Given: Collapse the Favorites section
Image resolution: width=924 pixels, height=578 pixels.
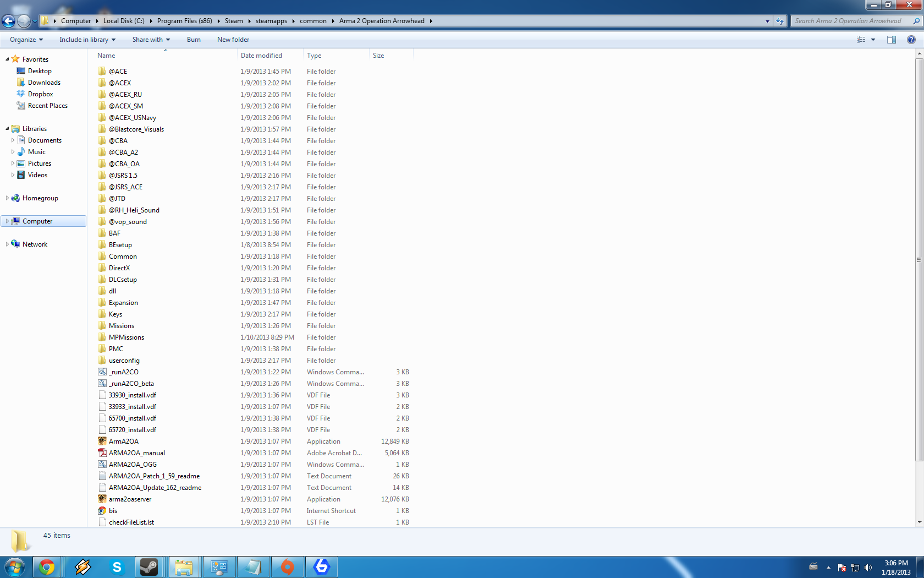Looking at the screenshot, I should 7,59.
